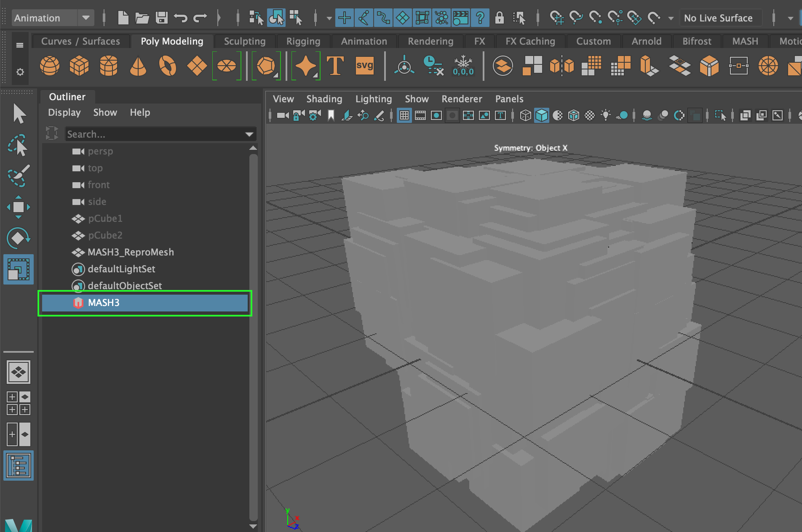Screen dimensions: 802x532
Task: Expand the Outliner search filter dropdown
Action: tap(249, 134)
